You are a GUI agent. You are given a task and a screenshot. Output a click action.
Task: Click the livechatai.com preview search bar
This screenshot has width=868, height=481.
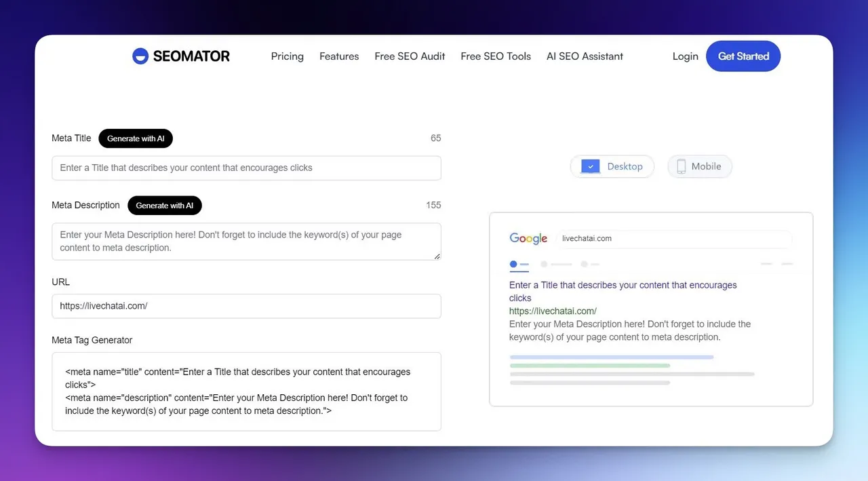(x=673, y=239)
